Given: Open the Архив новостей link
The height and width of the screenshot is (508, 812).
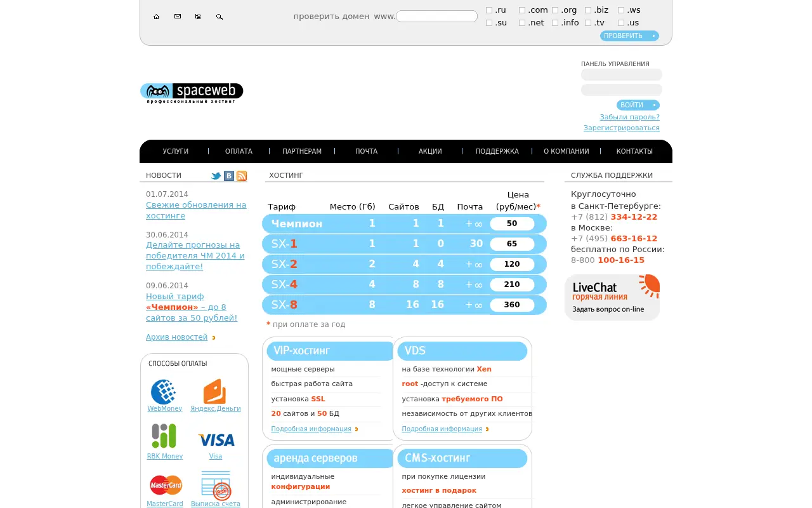Looking at the screenshot, I should 177,337.
